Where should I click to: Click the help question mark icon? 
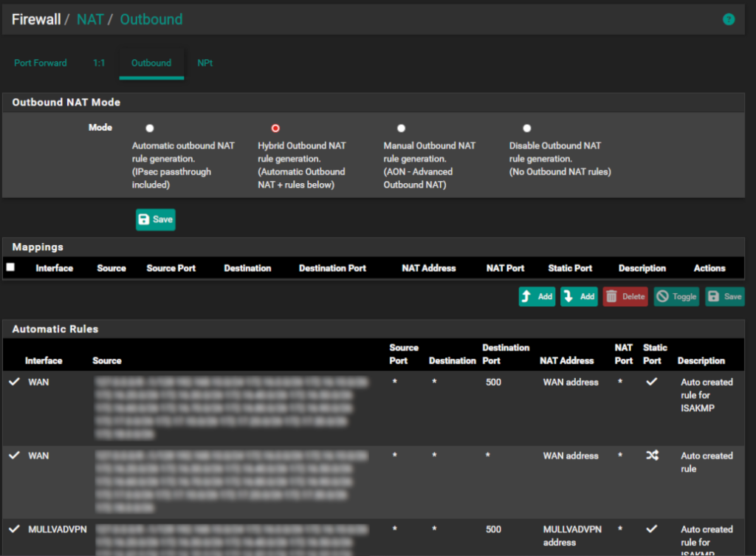pos(729,19)
